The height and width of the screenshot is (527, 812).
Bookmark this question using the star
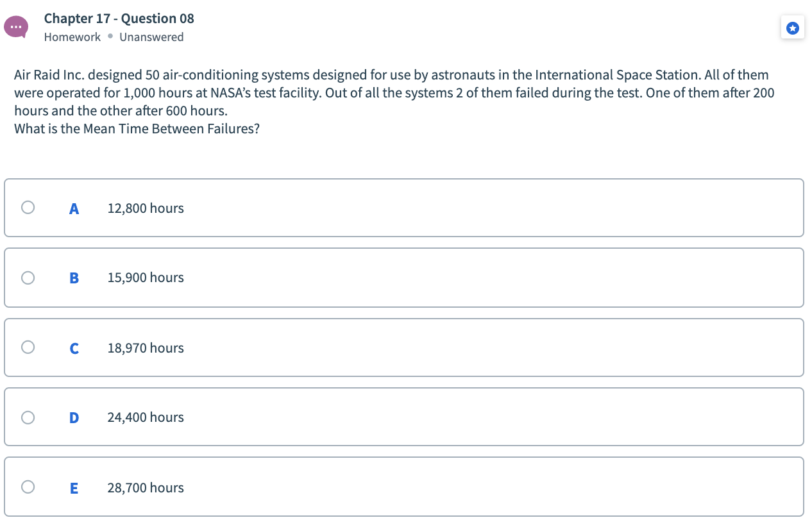793,27
